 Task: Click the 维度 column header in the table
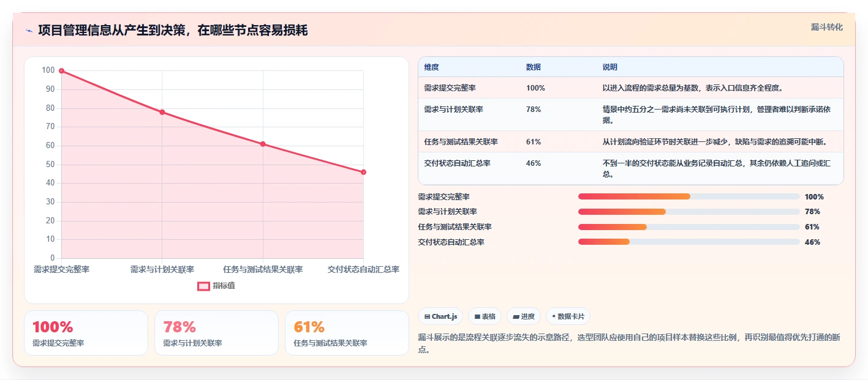[431, 67]
